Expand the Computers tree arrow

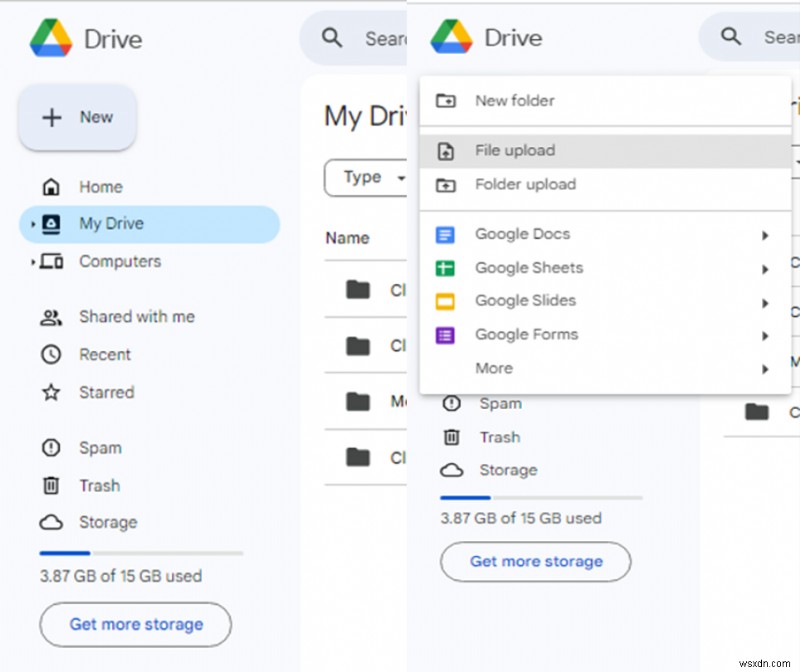[33, 262]
